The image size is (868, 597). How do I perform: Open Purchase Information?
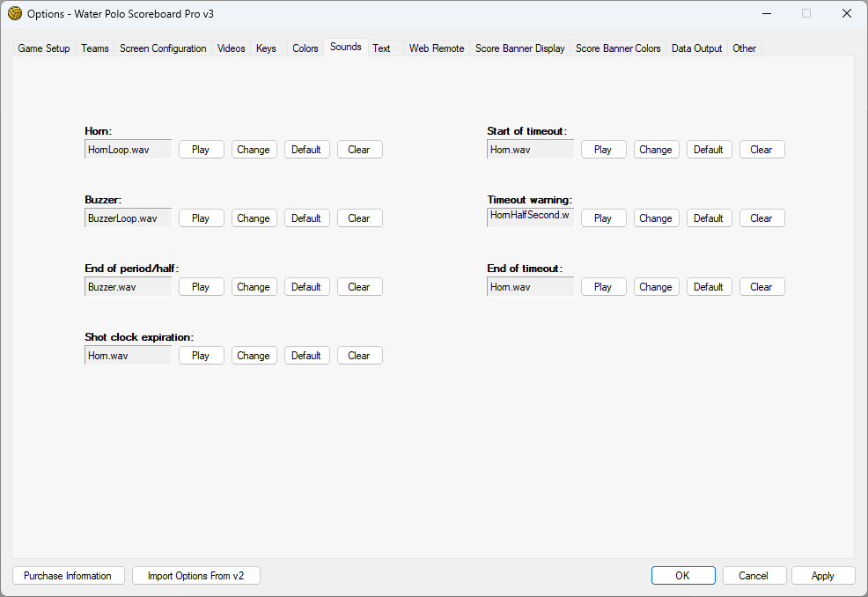[68, 576]
